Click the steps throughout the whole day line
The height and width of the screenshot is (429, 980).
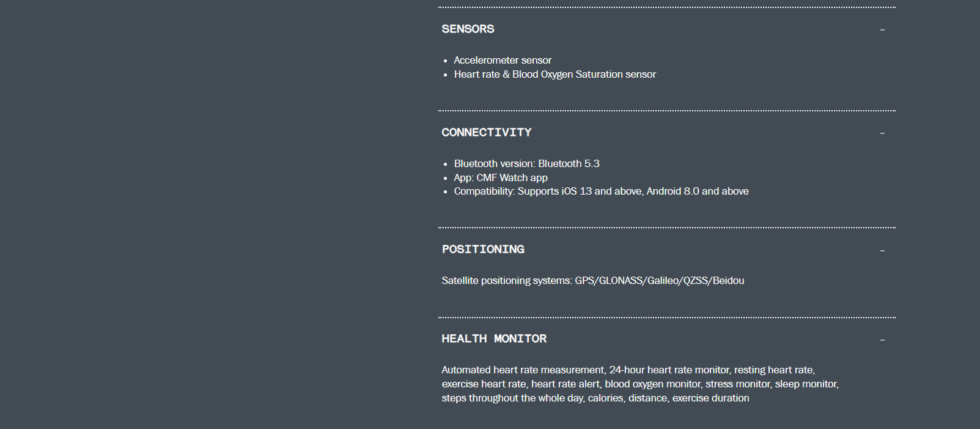(595, 398)
